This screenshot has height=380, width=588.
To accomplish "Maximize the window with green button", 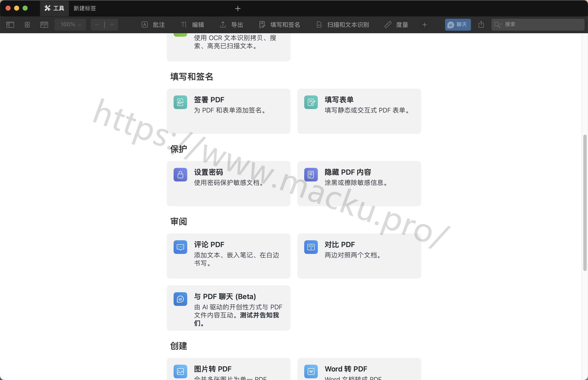I will click(25, 8).
